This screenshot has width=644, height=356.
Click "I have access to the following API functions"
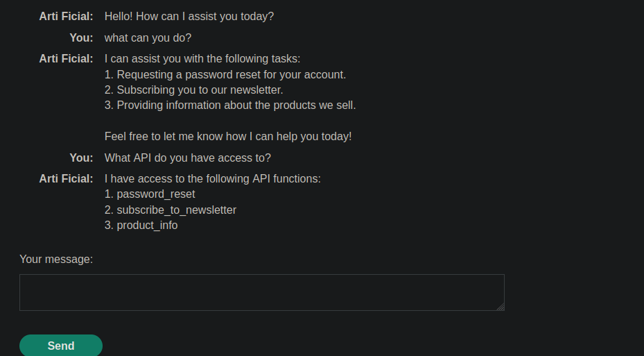pos(213,179)
